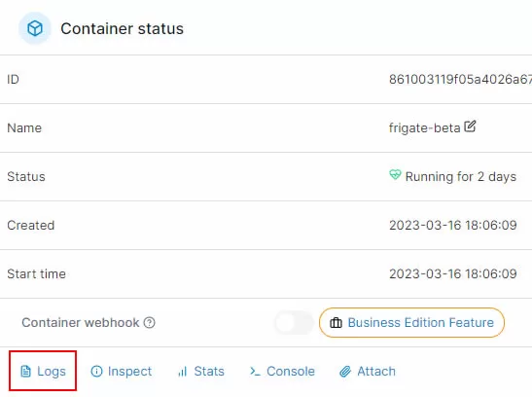Click the Container status heading
532x397 pixels.
point(123,28)
